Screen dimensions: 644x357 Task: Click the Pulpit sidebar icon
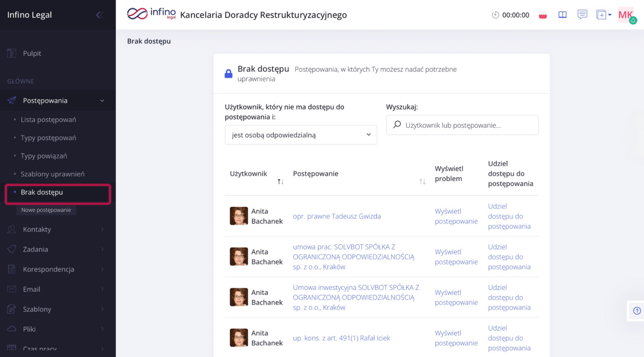(12, 53)
